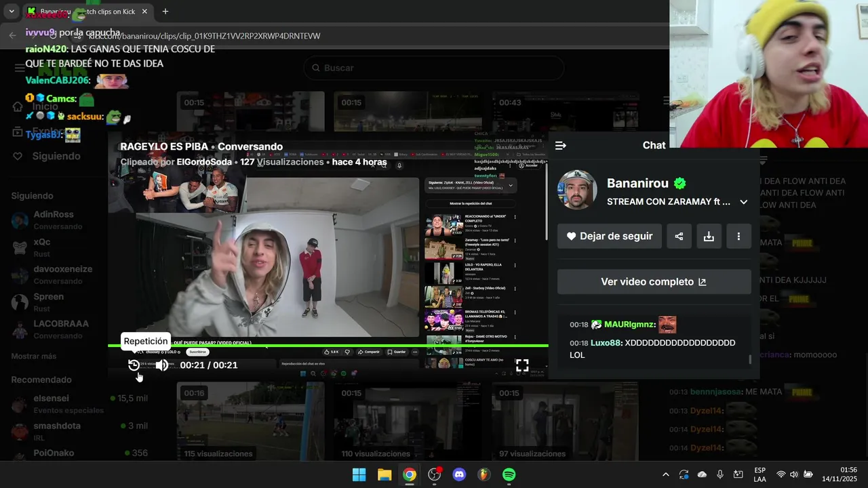Screen dimensions: 868x488
Task: Enter fullscreen on the clip player
Action: (522, 365)
